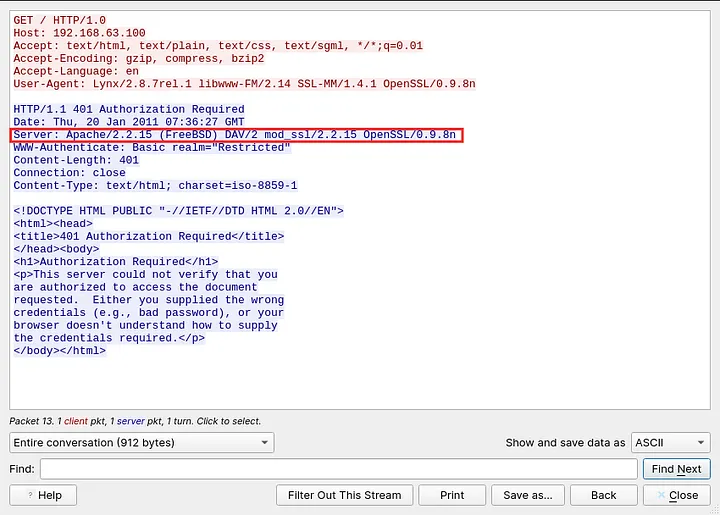The image size is (720, 515).
Task: Select the </body></html> closing line
Action: coord(60,351)
